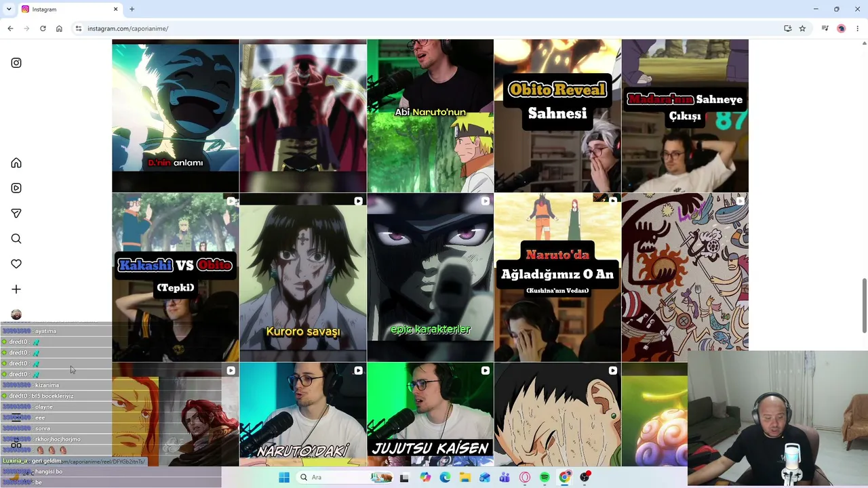Open the red-haired character reel thumbnail
Image resolution: width=868 pixels, height=488 pixels.
pyautogui.click(x=176, y=415)
